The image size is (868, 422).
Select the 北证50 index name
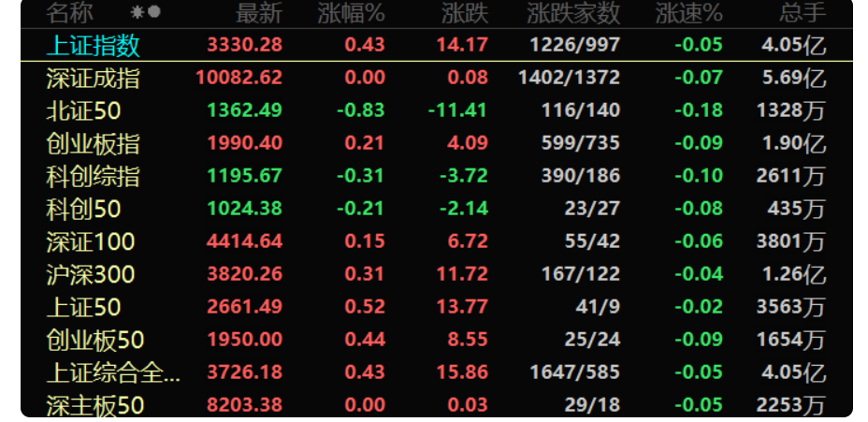coord(83,110)
